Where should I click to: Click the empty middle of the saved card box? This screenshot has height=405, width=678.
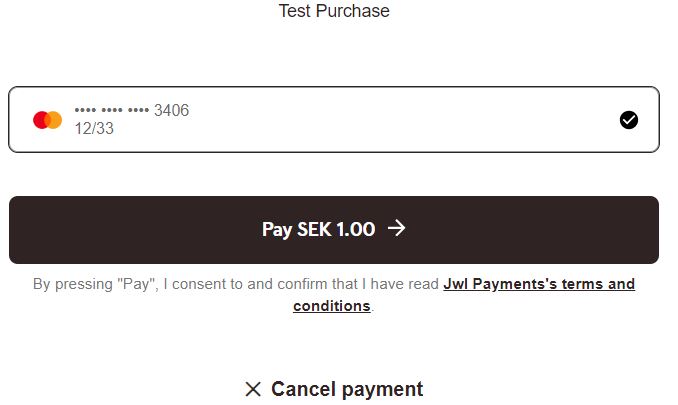(400, 120)
